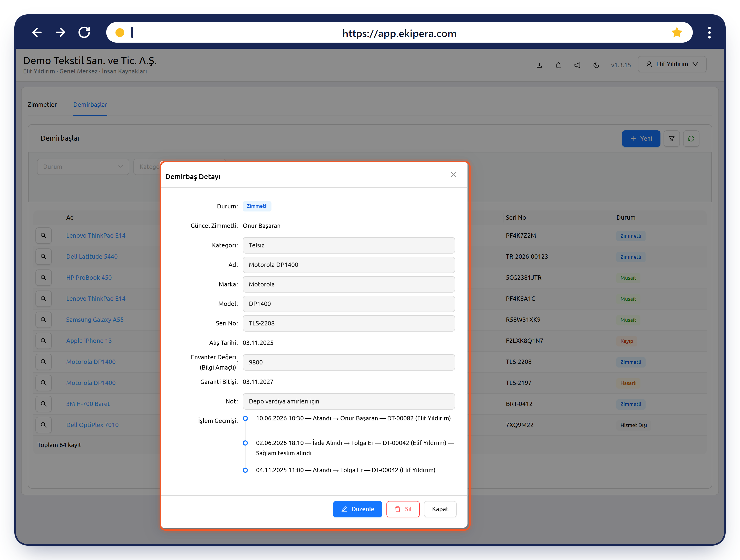Select the Demirbaşlar tab
The image size is (740, 560).
[x=90, y=105]
